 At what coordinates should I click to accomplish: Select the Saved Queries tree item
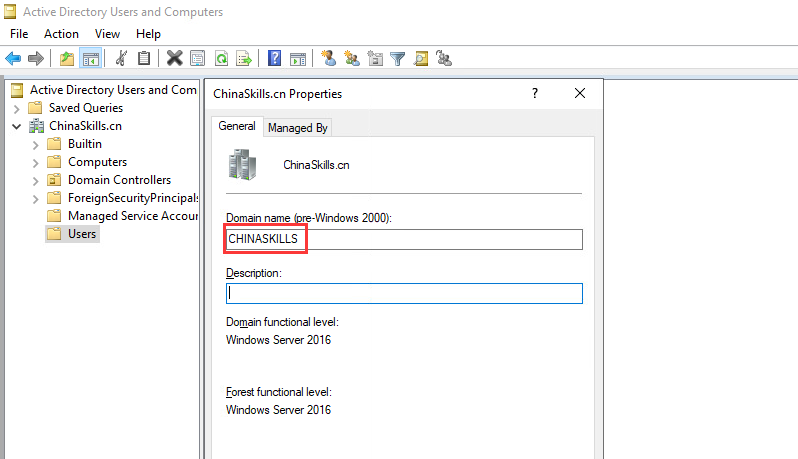coord(86,108)
